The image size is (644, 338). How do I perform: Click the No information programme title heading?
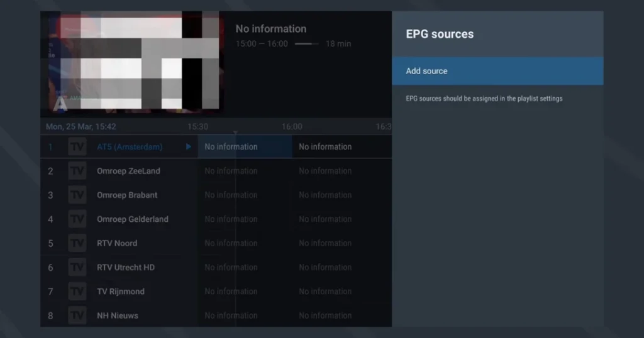pos(271,29)
